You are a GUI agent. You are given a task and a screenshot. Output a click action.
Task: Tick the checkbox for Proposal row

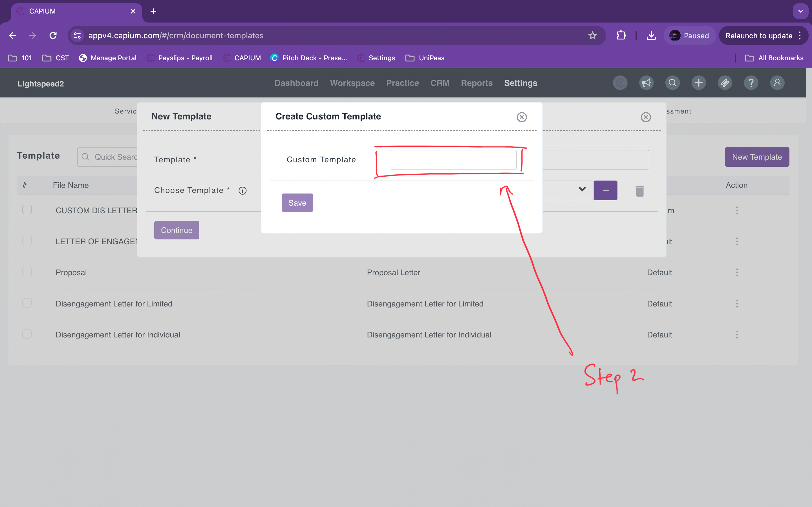click(27, 272)
